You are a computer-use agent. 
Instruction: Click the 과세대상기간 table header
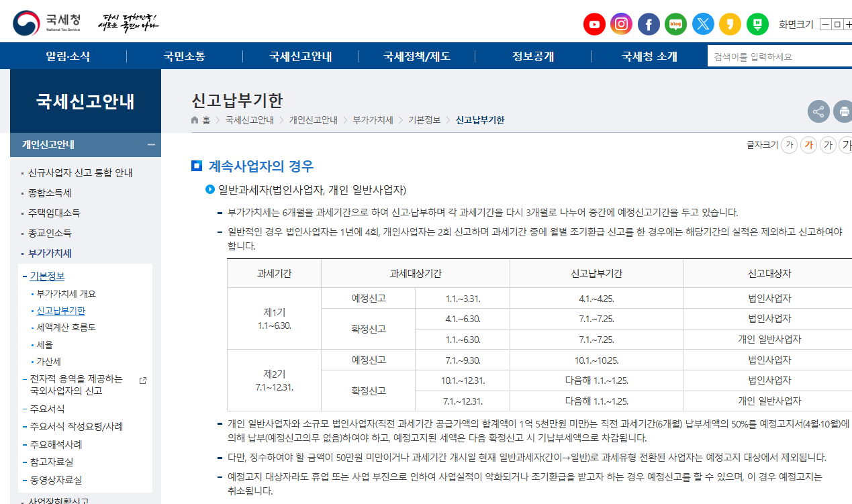416,274
